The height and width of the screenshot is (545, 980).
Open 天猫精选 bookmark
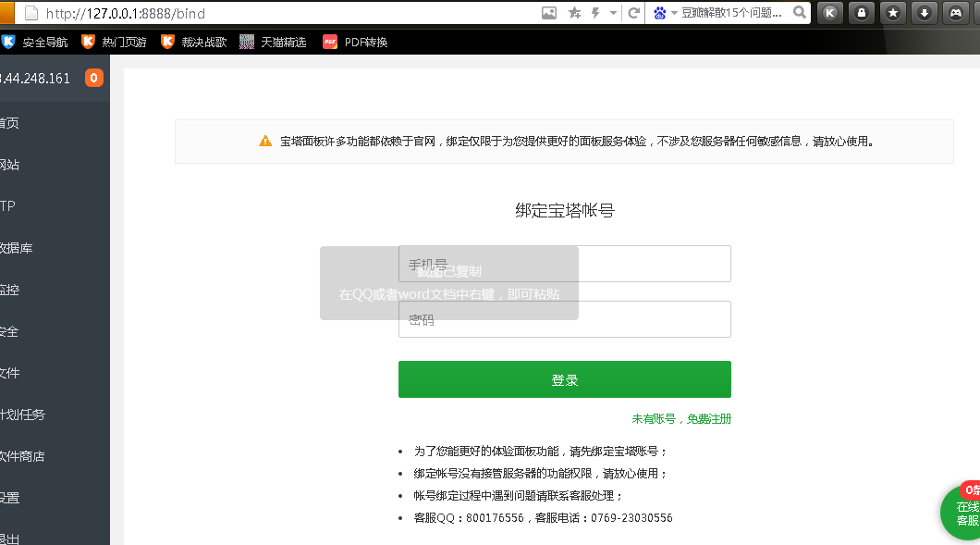pyautogui.click(x=273, y=42)
